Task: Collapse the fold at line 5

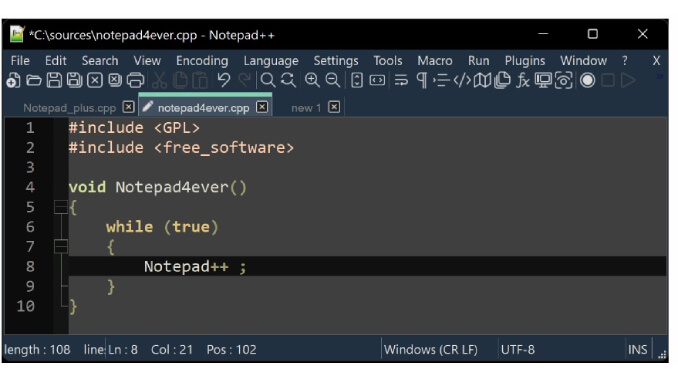Action: (61, 207)
